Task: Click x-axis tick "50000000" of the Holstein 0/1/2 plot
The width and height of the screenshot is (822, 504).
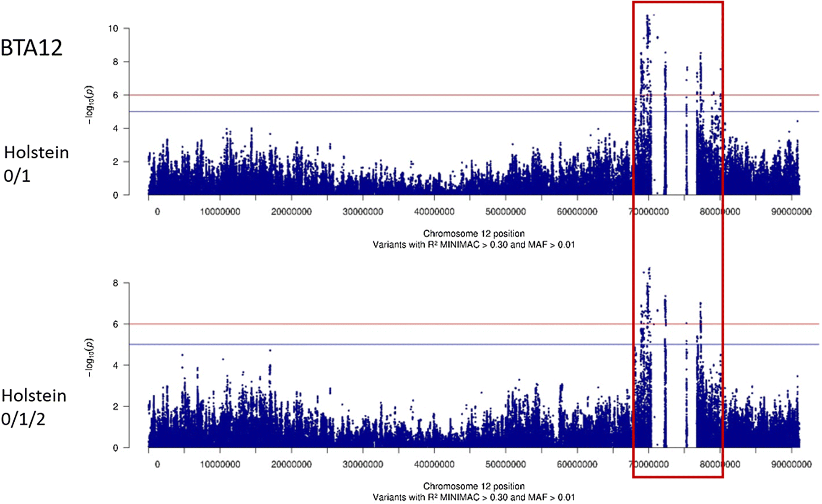Action: click(506, 464)
